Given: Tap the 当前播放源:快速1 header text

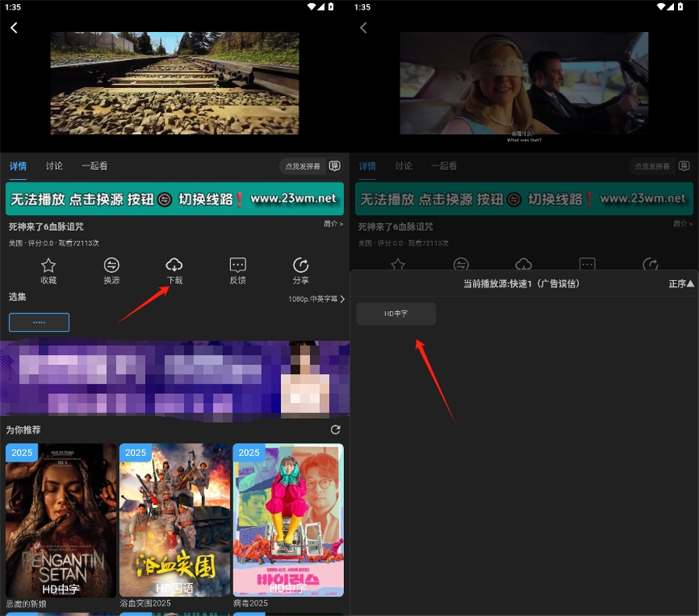Looking at the screenshot, I should 522,284.
